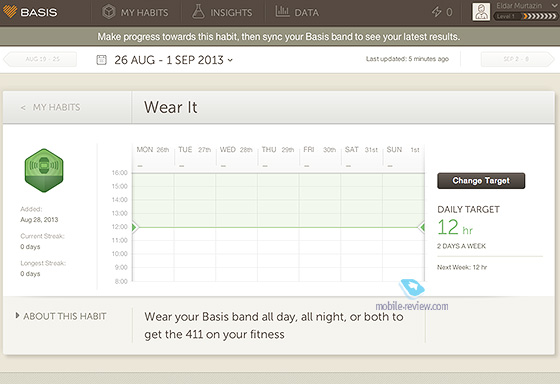
Task: Click the Change Target button
Action: 481,181
